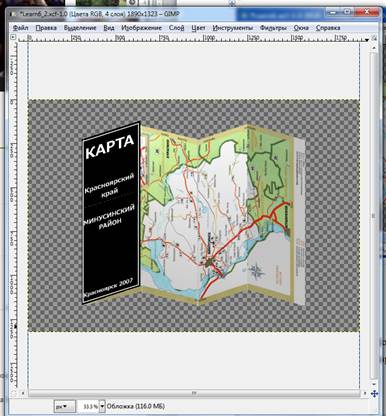This screenshot has width=386, height=416.
Task: Click the vertical scrollbar at right of canvas
Action: point(374,215)
